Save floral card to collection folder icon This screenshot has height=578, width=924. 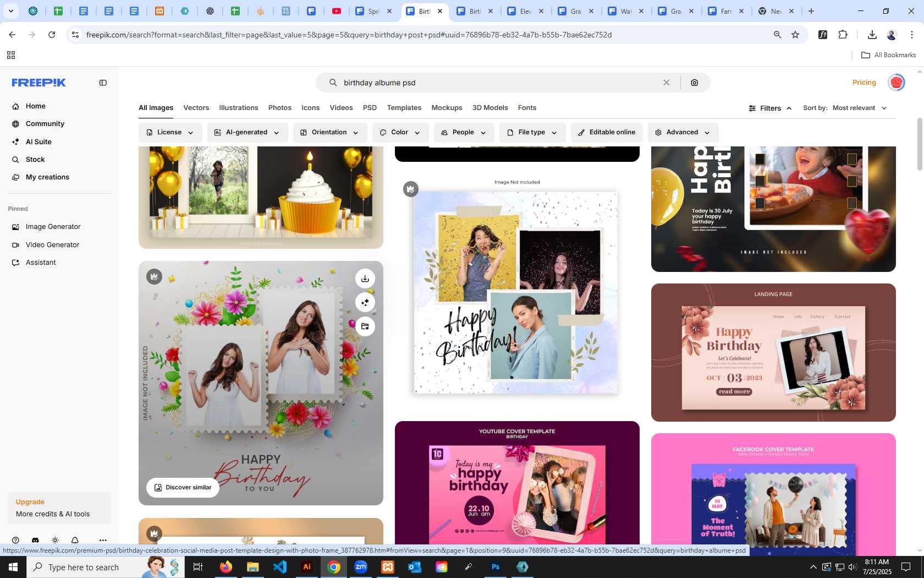365,326
